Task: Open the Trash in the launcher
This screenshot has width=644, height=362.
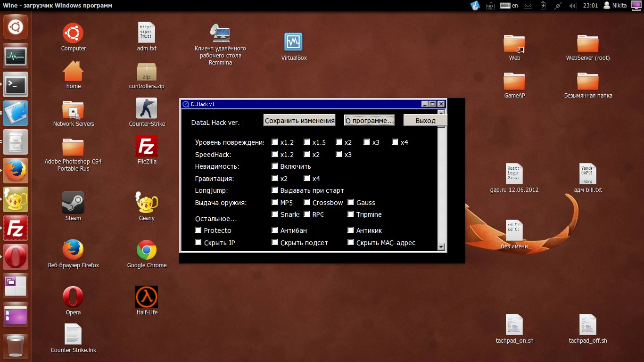Action: click(x=16, y=346)
